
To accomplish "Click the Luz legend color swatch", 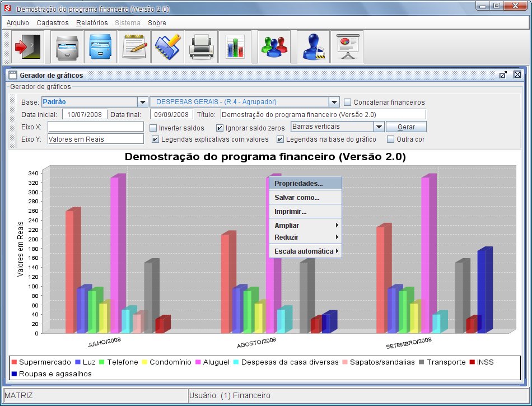I will coord(78,362).
